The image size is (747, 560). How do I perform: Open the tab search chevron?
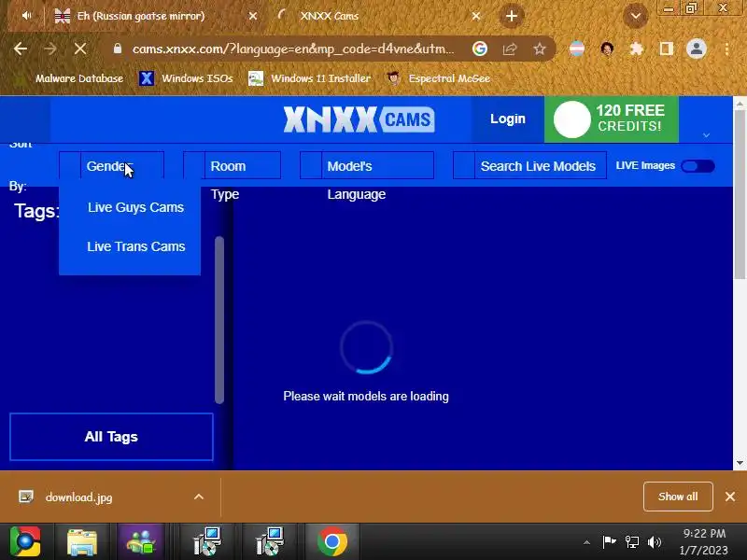tap(636, 16)
